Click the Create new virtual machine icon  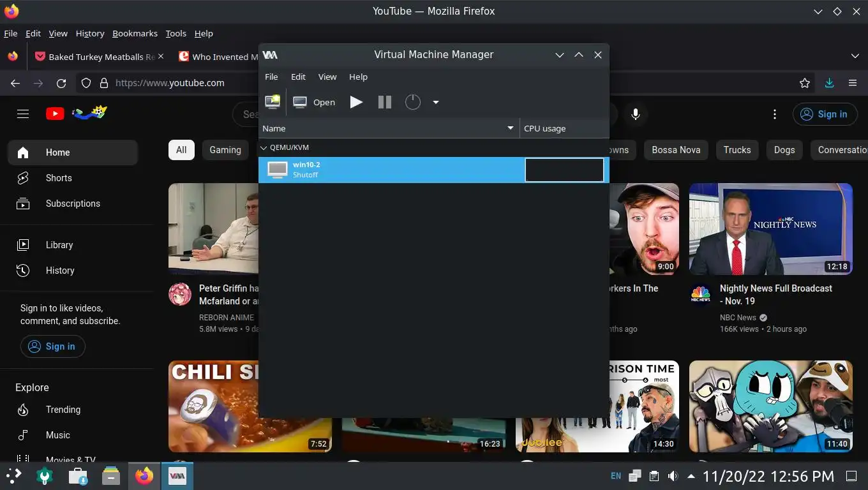coord(273,101)
